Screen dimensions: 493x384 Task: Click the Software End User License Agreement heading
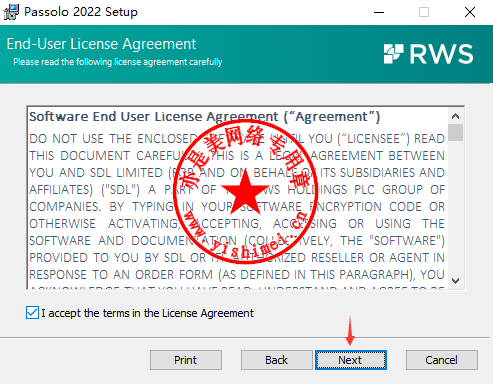pyautogui.click(x=204, y=117)
